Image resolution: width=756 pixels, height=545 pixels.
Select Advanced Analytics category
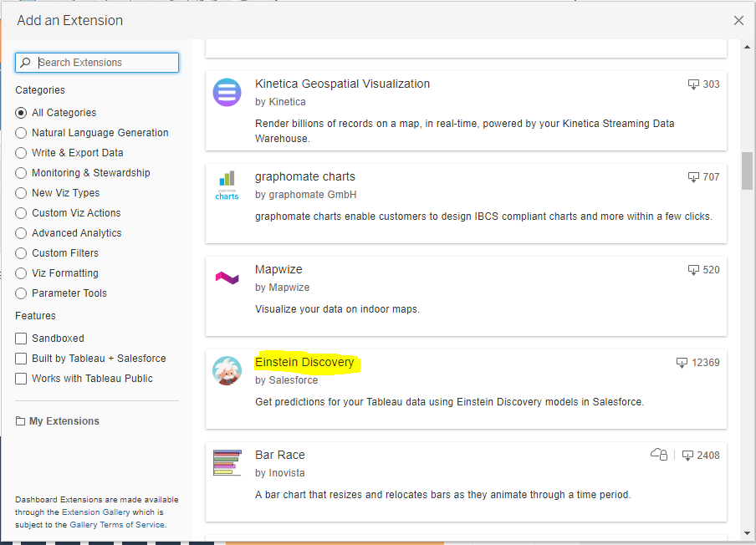click(21, 233)
